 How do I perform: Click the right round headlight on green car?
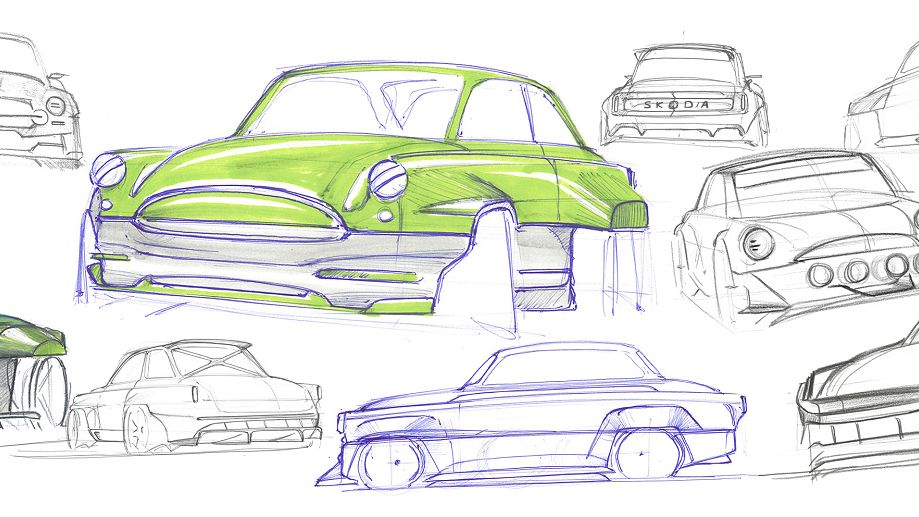388,179
